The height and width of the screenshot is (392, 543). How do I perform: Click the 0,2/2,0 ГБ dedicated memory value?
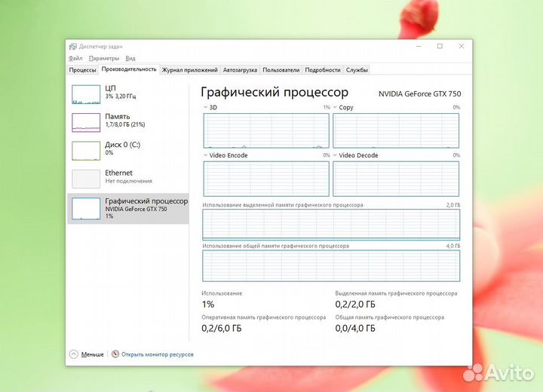[x=355, y=305]
